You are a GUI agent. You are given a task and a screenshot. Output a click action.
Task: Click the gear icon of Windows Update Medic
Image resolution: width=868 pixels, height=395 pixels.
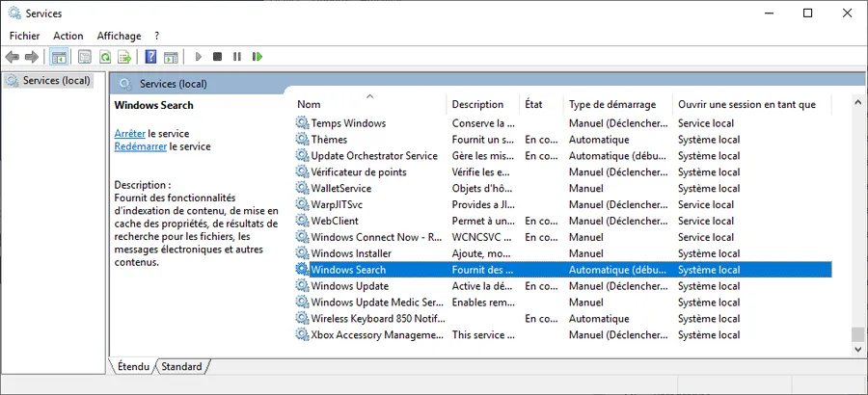302,303
